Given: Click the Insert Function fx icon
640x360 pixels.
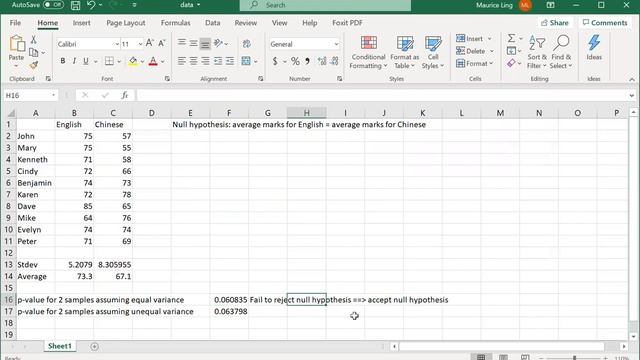Looking at the screenshot, I should (x=124, y=95).
